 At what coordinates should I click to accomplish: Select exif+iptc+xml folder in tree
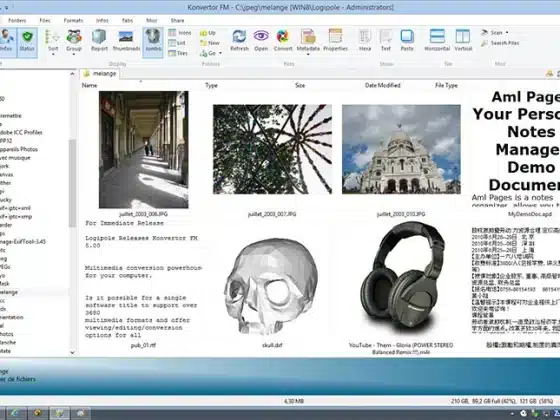click(15, 208)
